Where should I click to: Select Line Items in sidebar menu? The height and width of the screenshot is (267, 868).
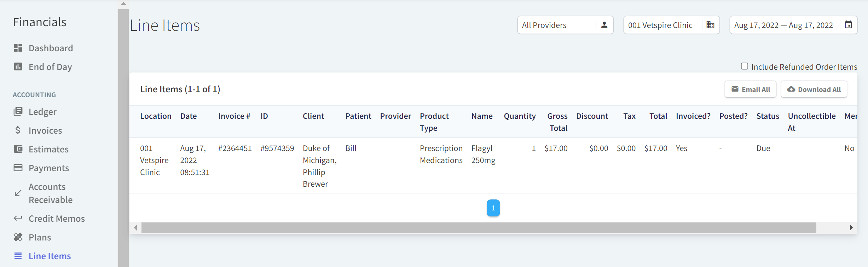[x=50, y=256]
